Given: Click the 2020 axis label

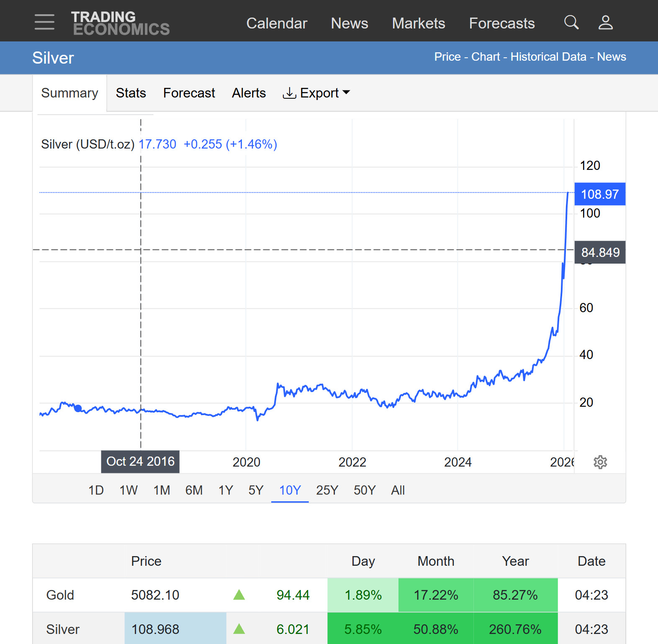Looking at the screenshot, I should [246, 462].
